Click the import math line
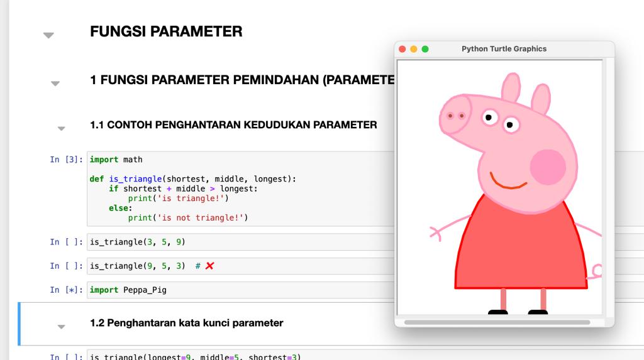 (116, 160)
